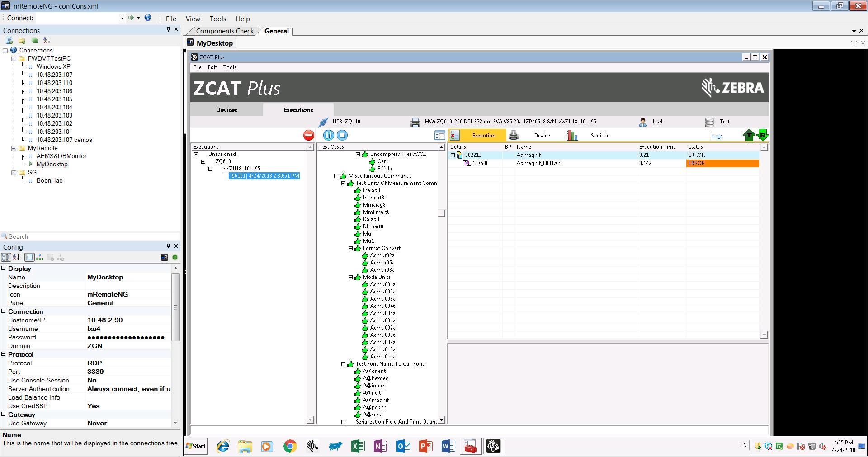Click the globe icon in Connect toolbar
This screenshot has height=457, width=868.
point(148,18)
